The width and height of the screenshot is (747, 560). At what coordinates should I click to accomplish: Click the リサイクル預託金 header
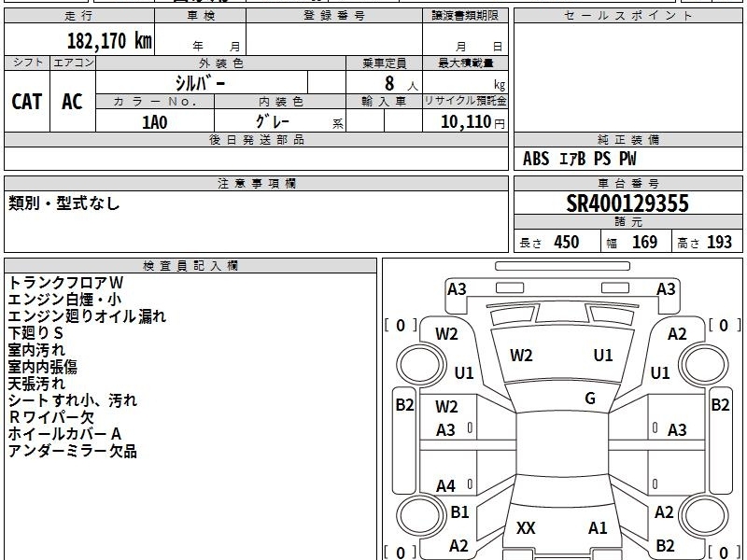pos(465,101)
